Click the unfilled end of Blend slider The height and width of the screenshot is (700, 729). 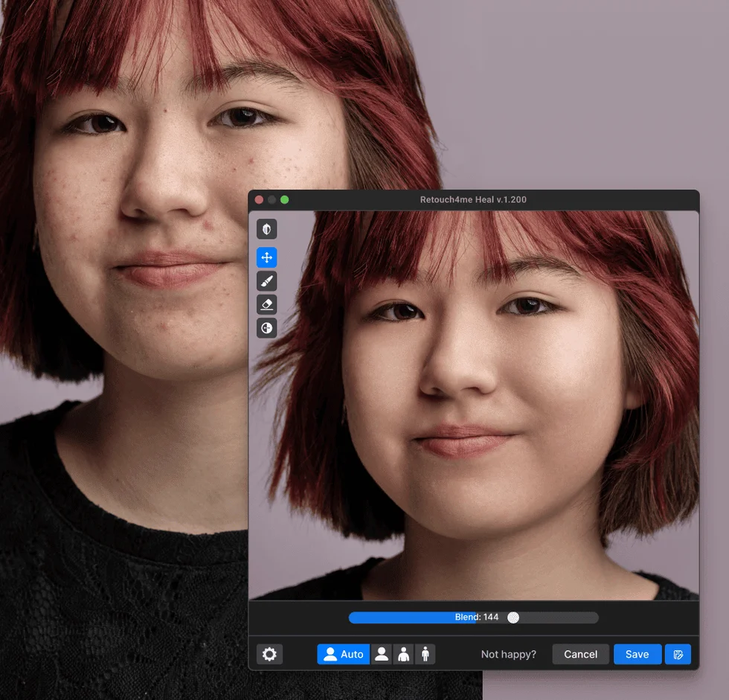(x=559, y=617)
